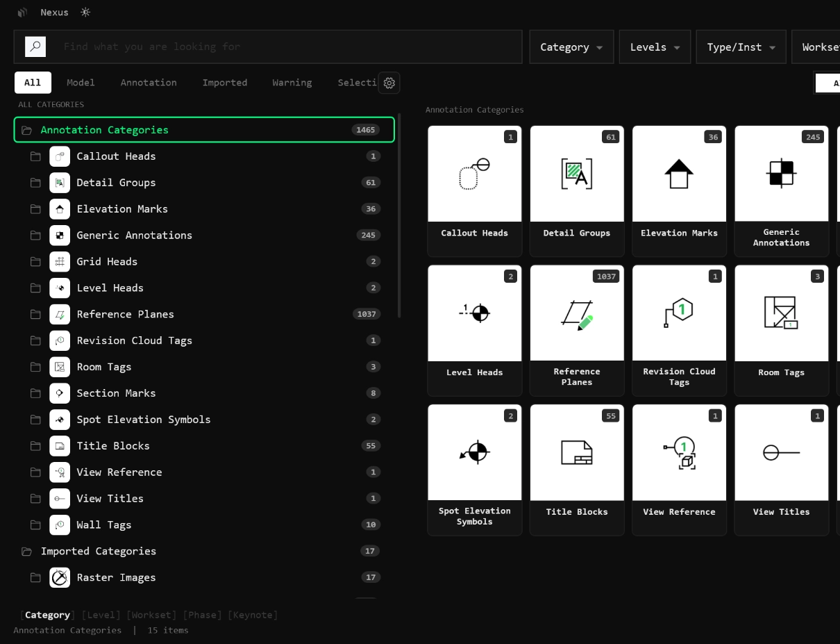840x644 pixels.
Task: Click the Room Tags icon in tree
Action: coord(60,368)
